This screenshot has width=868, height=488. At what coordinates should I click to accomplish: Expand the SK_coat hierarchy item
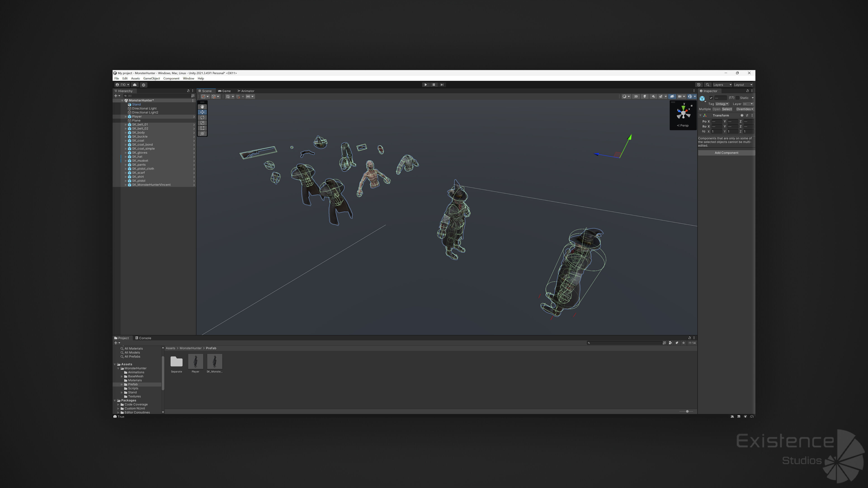pyautogui.click(x=126, y=141)
